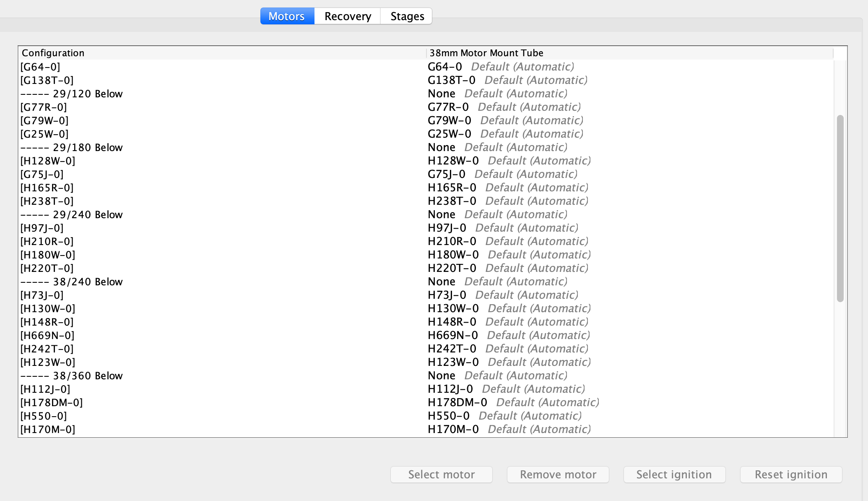Select the [G64-0] configuration row
This screenshot has width=868, height=501.
pos(40,67)
